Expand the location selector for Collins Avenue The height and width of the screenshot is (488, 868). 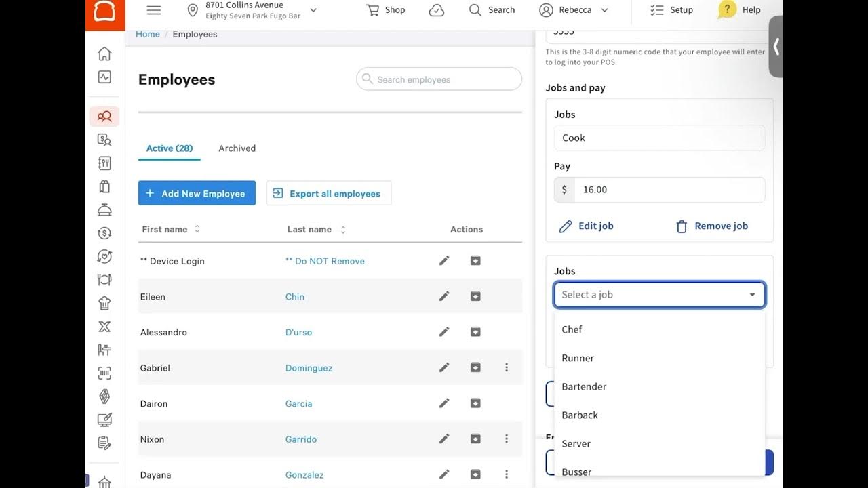click(x=313, y=10)
